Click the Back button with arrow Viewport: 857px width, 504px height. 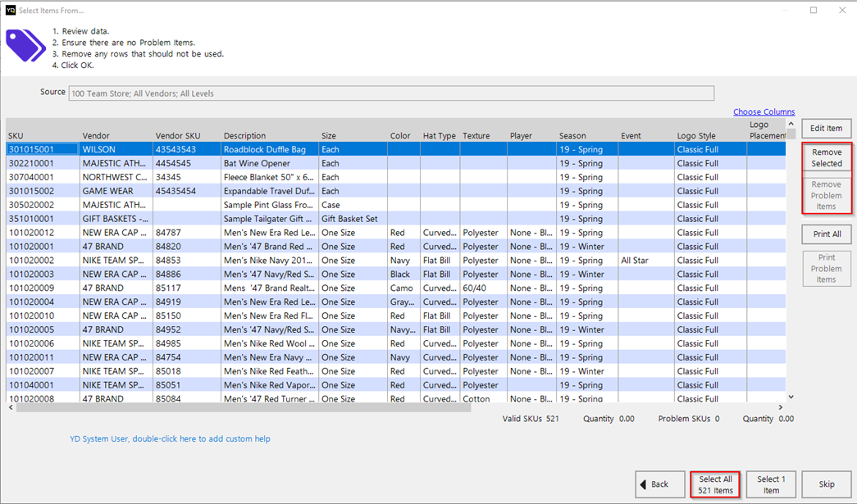tap(659, 484)
